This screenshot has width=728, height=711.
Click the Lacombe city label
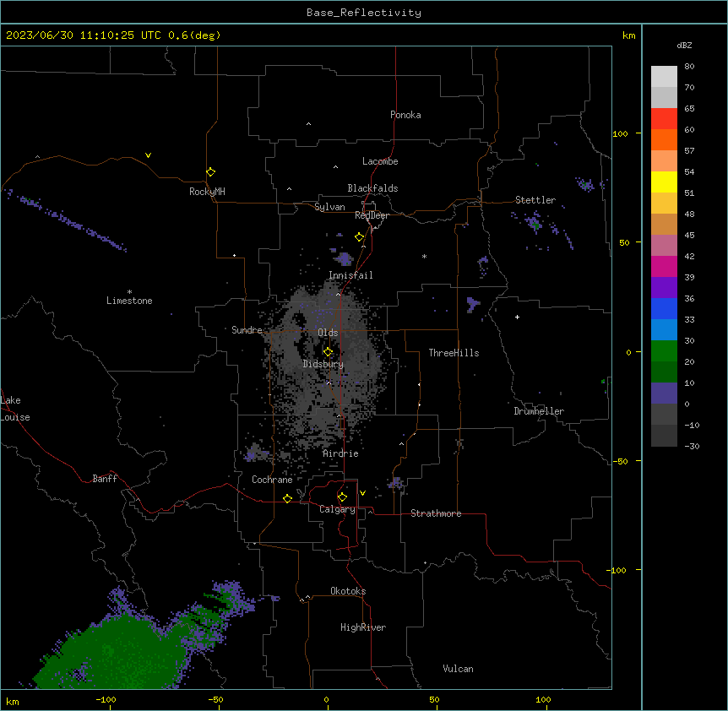point(380,161)
